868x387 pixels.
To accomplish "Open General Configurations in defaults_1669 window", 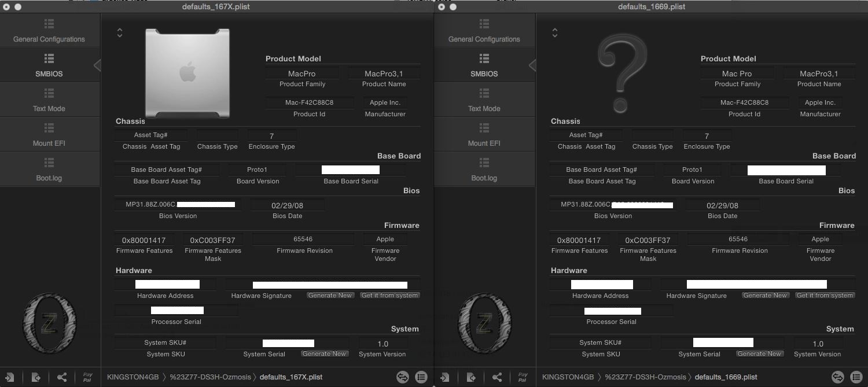I will point(484,31).
